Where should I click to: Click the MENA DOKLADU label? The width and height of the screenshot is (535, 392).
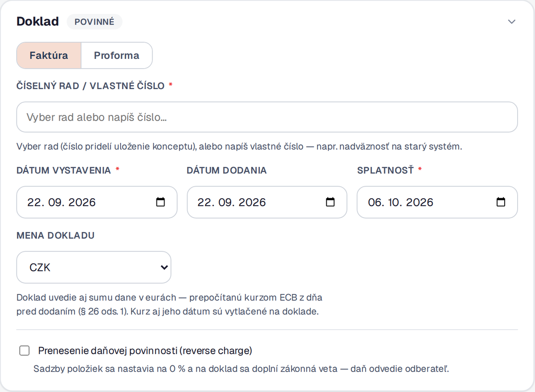point(56,236)
